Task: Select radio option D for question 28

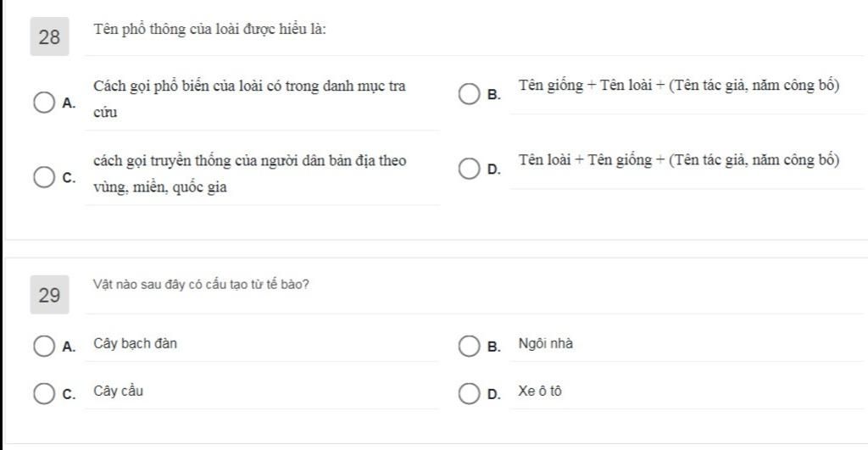Action: [469, 169]
